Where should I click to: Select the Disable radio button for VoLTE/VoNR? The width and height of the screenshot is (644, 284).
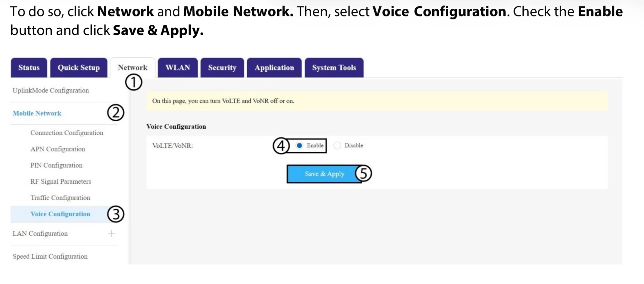pos(337,146)
